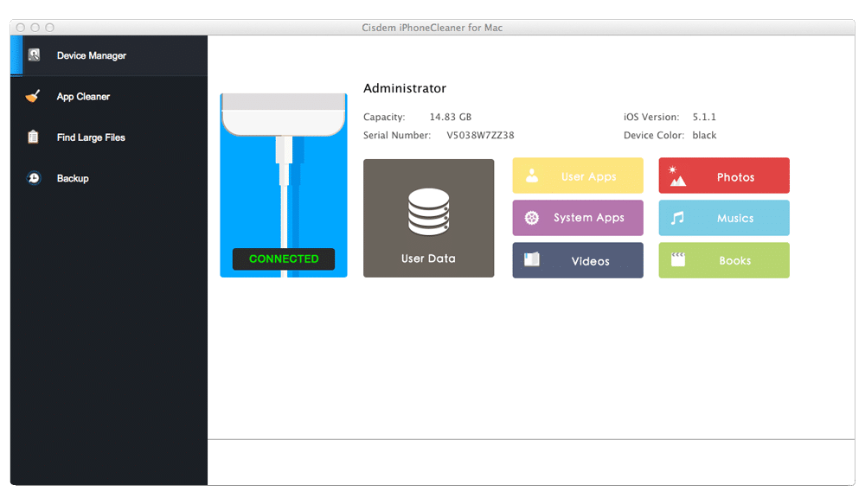This screenshot has height=504, width=865.
Task: Click the connected device cable illustration
Action: click(x=284, y=185)
